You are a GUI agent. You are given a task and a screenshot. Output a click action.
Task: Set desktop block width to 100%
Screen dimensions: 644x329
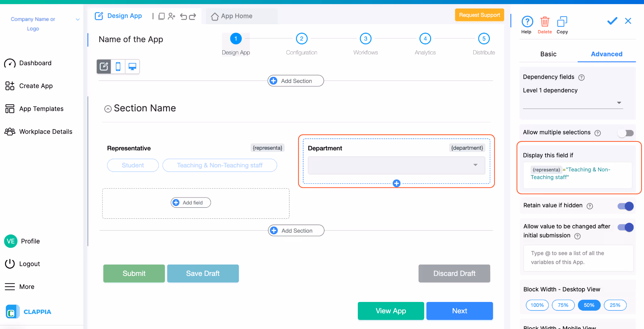[x=537, y=305]
